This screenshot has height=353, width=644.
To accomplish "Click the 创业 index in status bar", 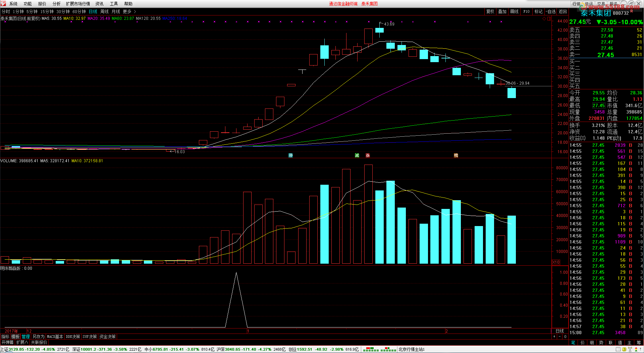I will [x=292, y=350].
